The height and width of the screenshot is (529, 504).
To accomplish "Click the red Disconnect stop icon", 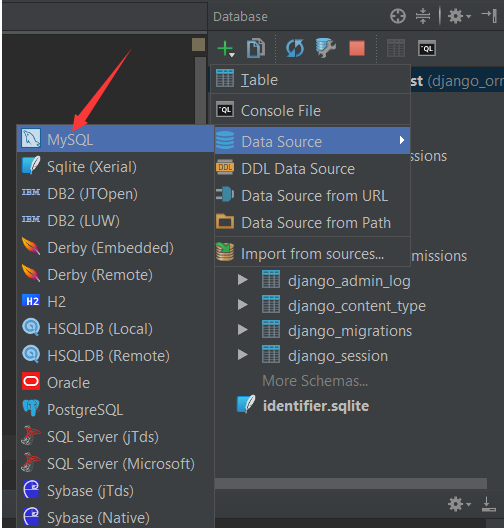I will tap(357, 48).
